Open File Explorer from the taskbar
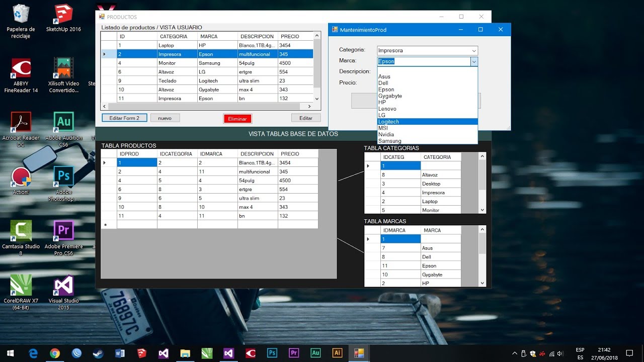Image resolution: width=644 pixels, height=362 pixels. (x=185, y=353)
